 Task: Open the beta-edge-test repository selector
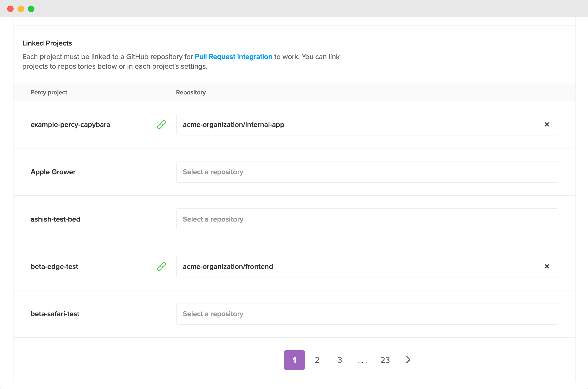358,267
